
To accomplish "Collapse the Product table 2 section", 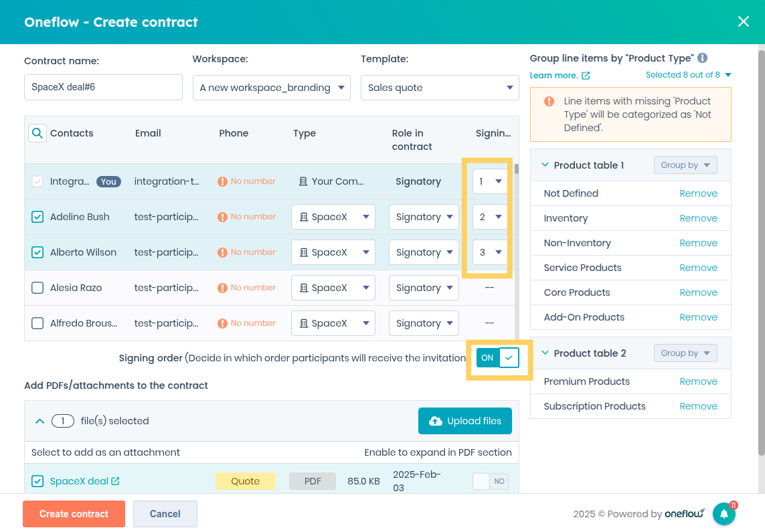I will click(x=545, y=353).
